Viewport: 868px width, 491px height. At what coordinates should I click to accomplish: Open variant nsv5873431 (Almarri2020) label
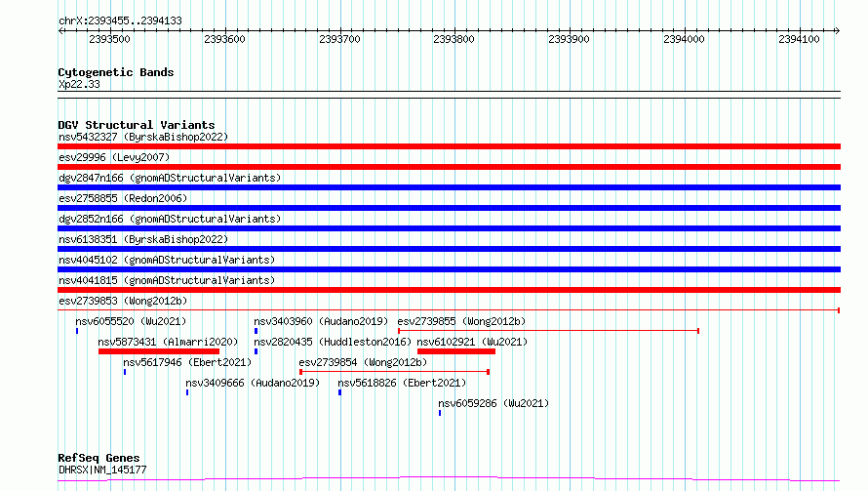[168, 342]
